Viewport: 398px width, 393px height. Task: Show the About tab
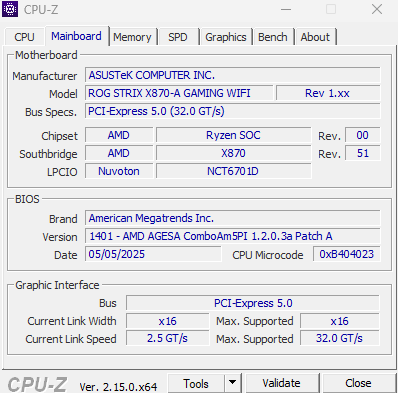[315, 37]
